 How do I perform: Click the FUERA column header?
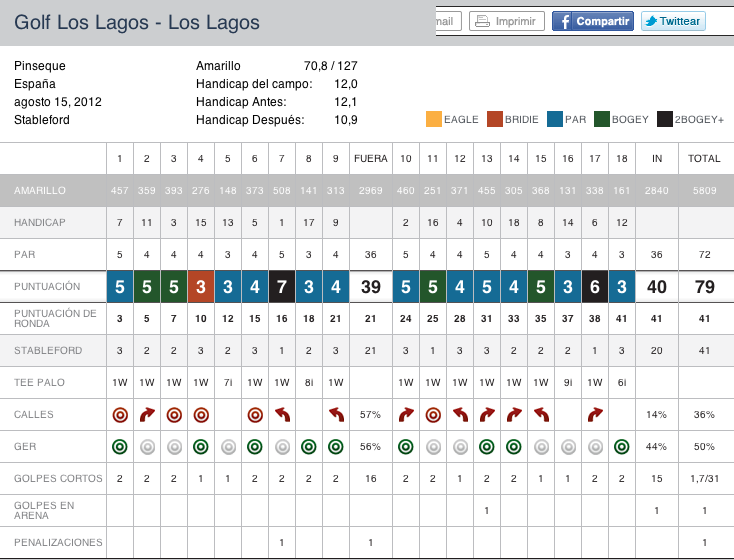(x=371, y=159)
